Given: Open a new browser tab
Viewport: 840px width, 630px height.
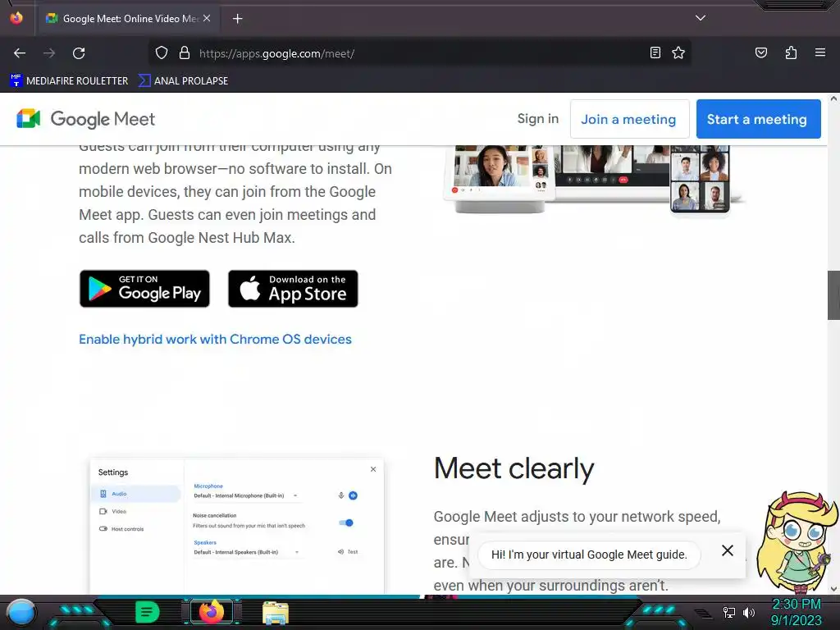Looking at the screenshot, I should pos(237,19).
